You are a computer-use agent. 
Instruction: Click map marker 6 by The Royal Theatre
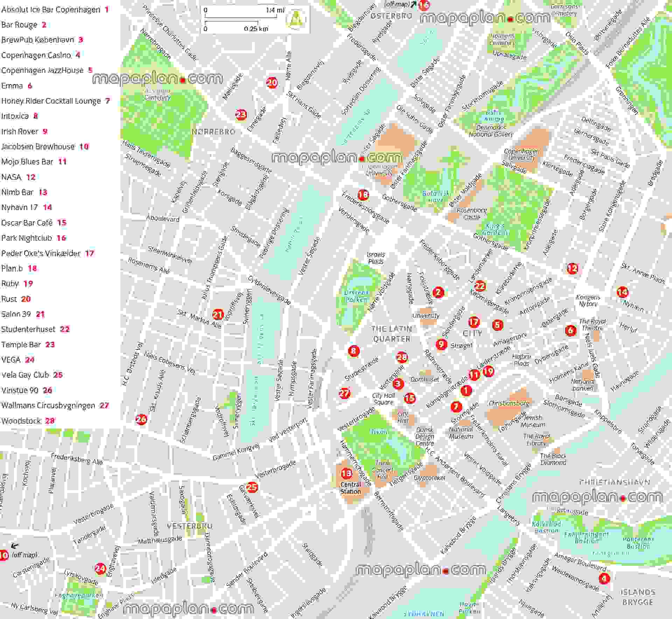[x=570, y=330]
